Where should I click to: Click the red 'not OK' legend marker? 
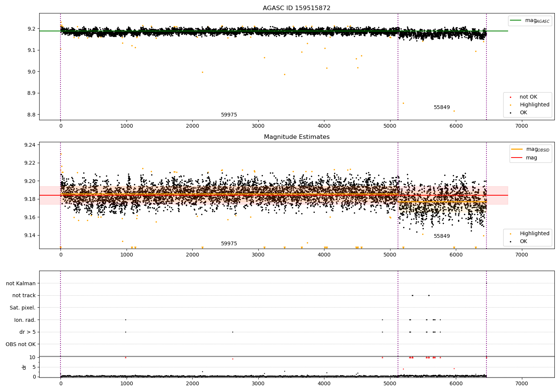(x=510, y=97)
